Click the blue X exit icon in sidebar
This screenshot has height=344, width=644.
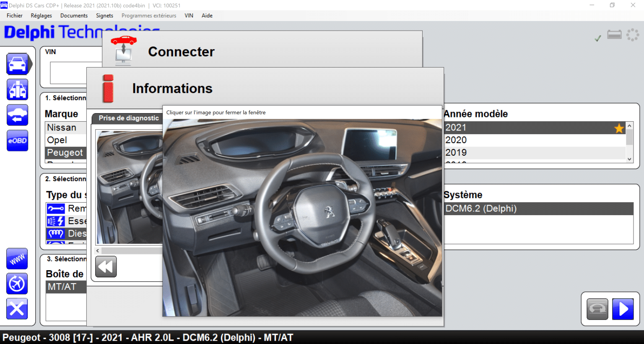click(17, 309)
